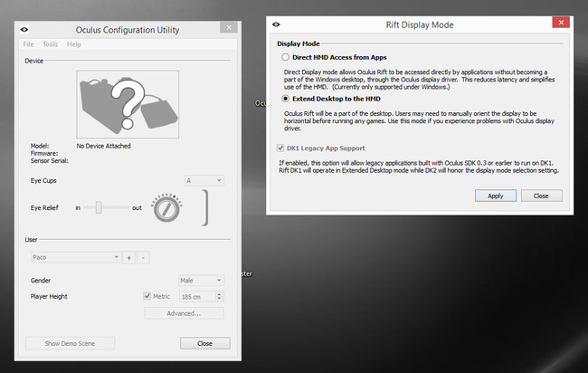Click the question-mark device image
Viewport: 588px width, 373px height.
(128, 104)
